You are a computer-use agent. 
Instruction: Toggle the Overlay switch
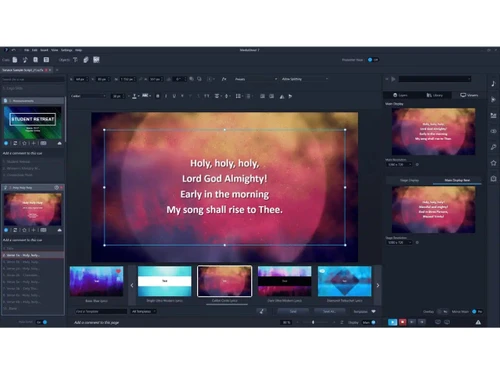tap(443, 312)
